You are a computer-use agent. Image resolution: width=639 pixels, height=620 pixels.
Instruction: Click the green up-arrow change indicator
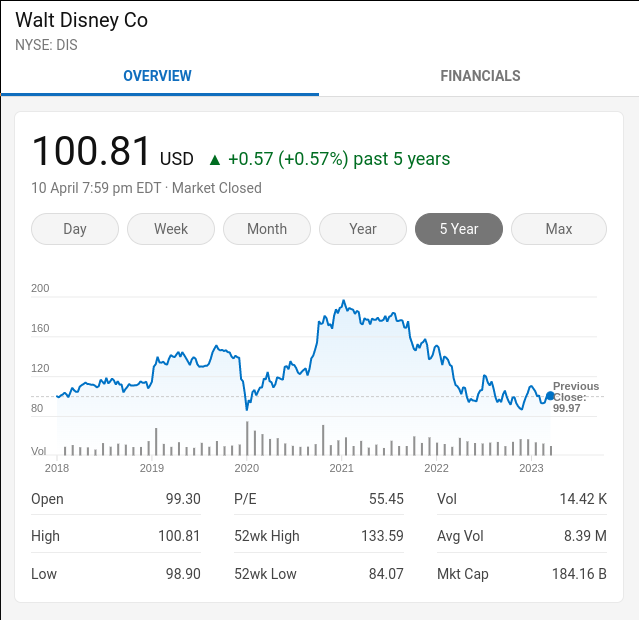point(214,159)
